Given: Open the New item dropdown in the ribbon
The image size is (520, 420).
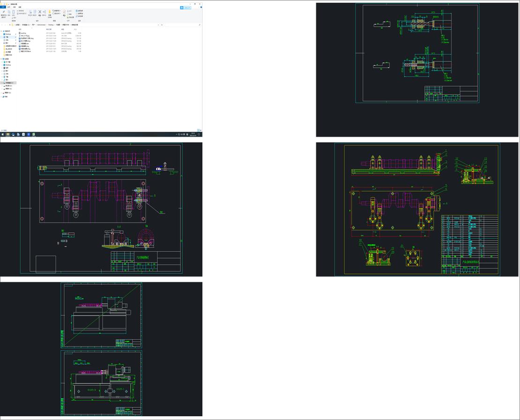Looking at the screenshot, I should pyautogui.click(x=56, y=11).
